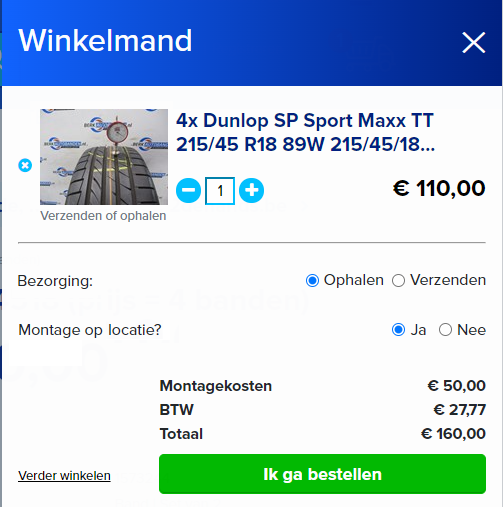This screenshot has width=503, height=507.
Task: Click the BTW amount € 27,77
Action: (x=459, y=410)
